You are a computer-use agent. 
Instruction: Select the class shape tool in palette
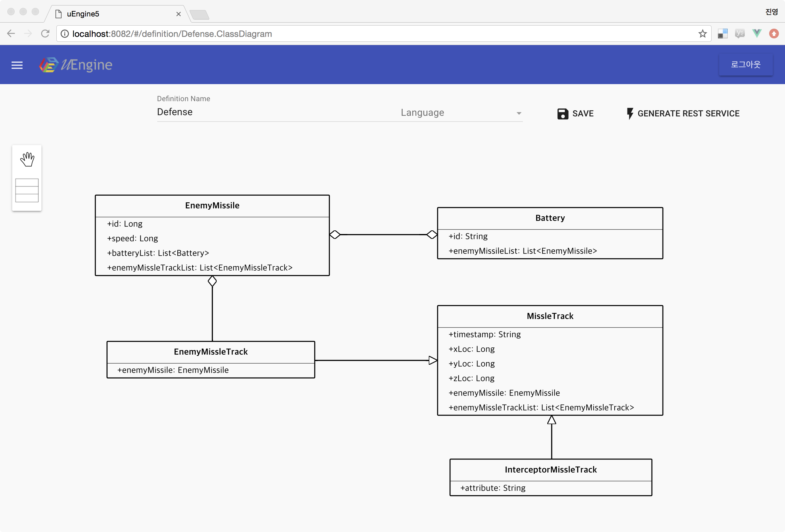click(27, 190)
